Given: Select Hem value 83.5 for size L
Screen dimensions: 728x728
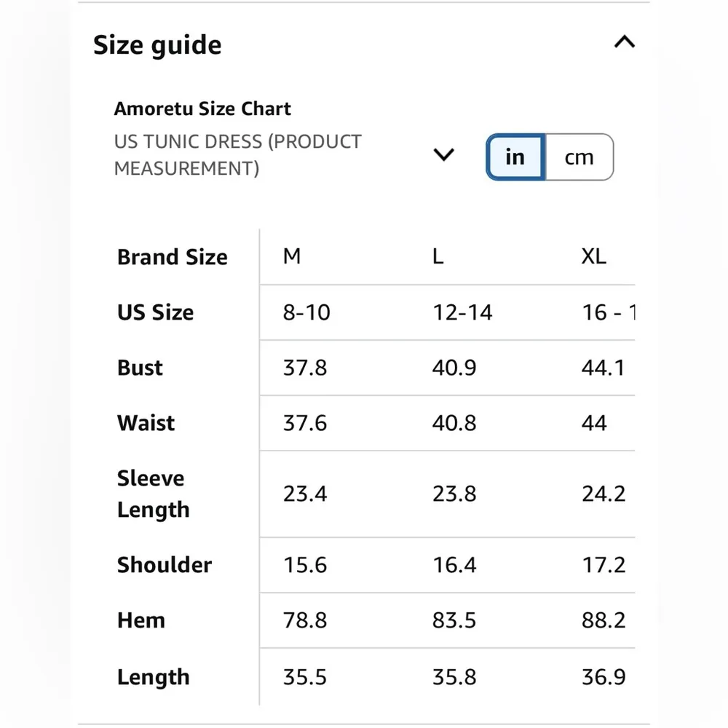Looking at the screenshot, I should tap(454, 620).
